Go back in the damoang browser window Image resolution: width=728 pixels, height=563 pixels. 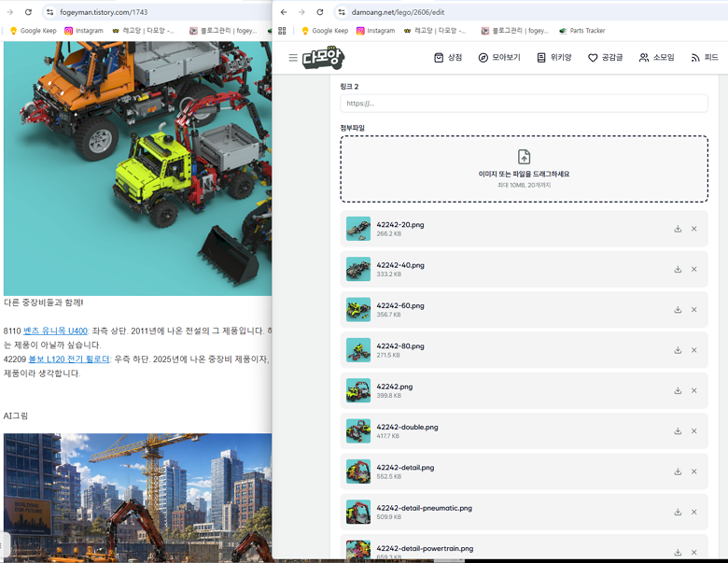[284, 12]
